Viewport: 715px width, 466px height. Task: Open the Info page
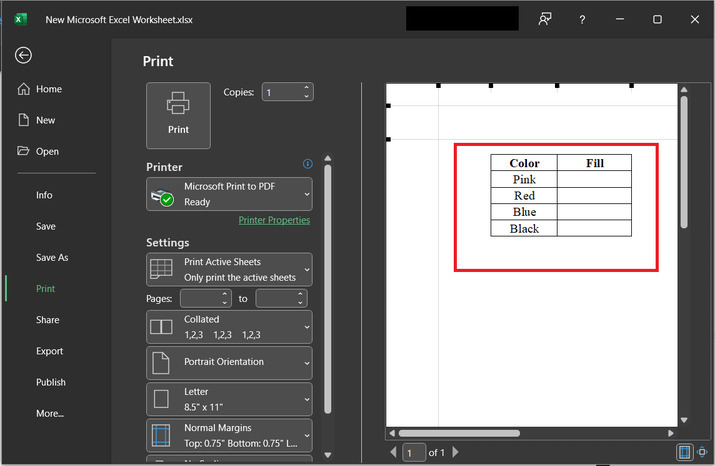(x=44, y=195)
